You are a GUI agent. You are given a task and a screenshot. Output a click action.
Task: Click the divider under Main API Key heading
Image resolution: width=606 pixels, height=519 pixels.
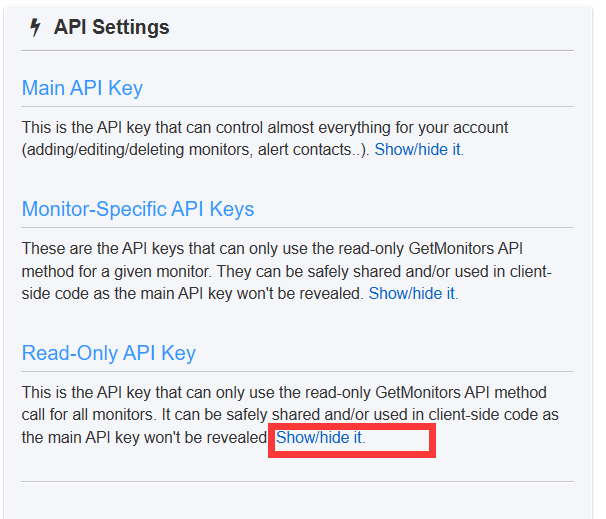click(x=297, y=106)
